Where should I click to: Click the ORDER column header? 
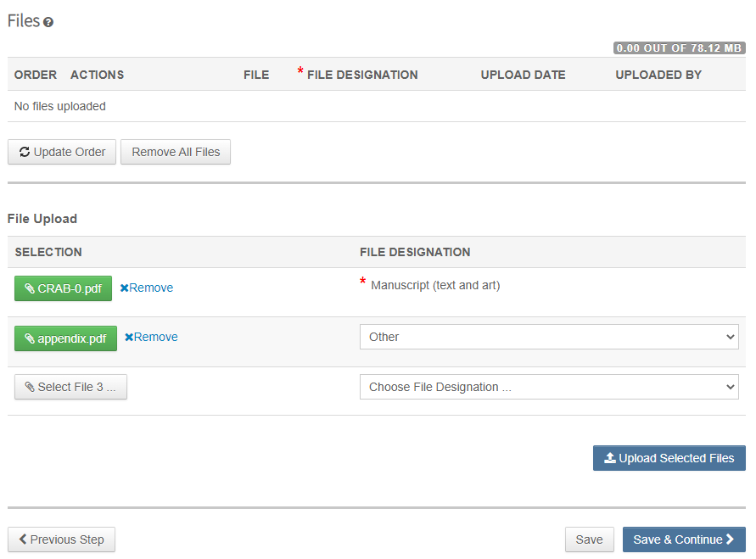coord(35,75)
